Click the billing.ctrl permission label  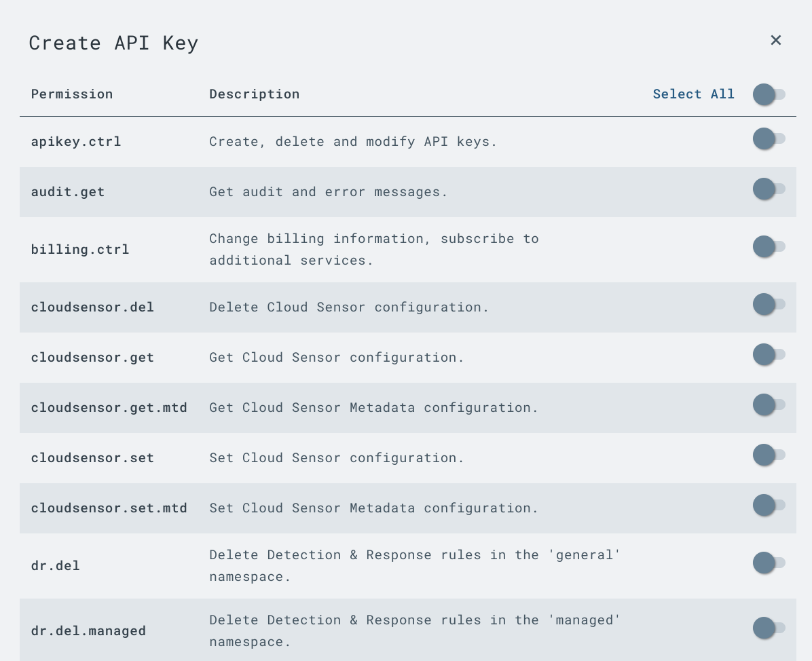click(x=80, y=250)
